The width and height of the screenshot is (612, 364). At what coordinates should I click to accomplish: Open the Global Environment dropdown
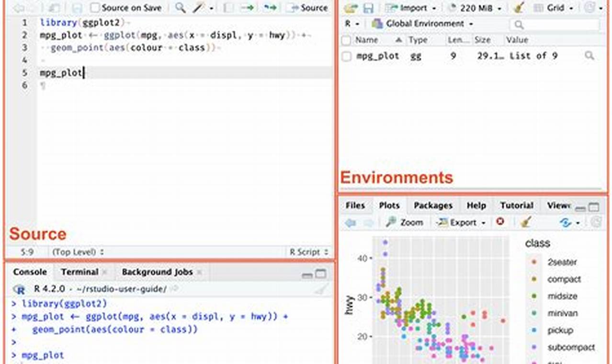click(x=422, y=23)
